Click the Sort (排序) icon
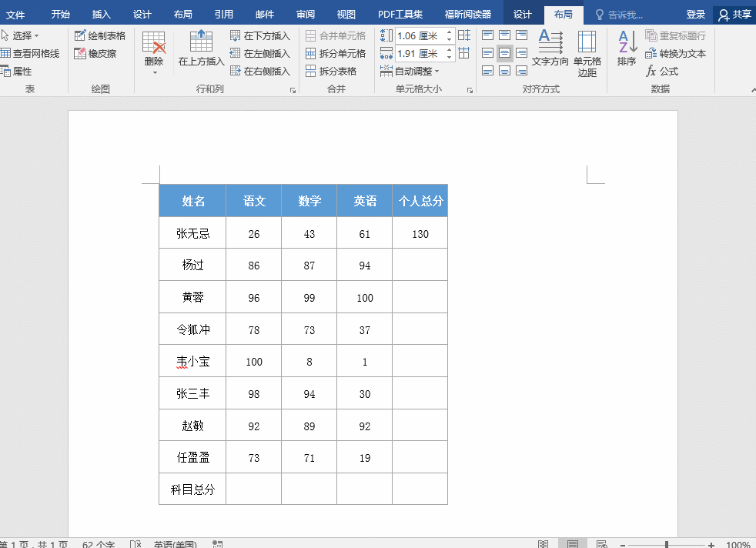The width and height of the screenshot is (756, 548). point(627,48)
